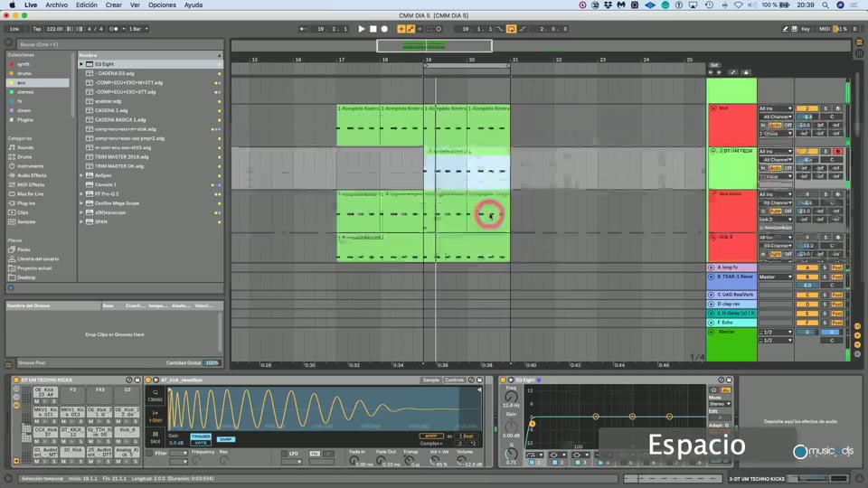Open the Archivo menu
The width and height of the screenshot is (868, 488).
click(x=56, y=5)
